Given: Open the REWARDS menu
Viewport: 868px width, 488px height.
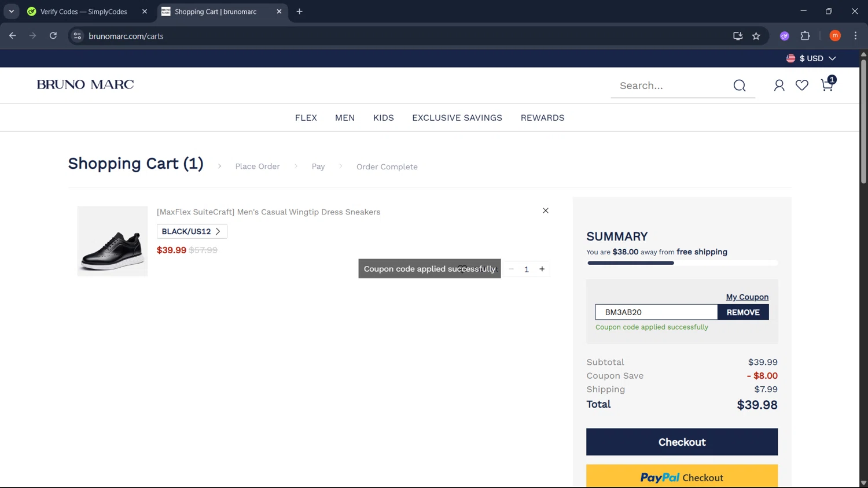Looking at the screenshot, I should tap(542, 118).
